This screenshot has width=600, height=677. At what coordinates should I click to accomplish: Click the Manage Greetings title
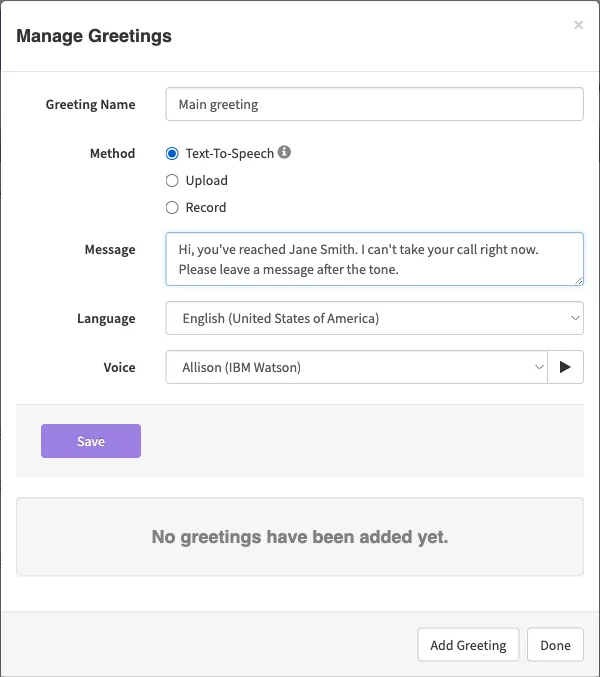pos(94,36)
